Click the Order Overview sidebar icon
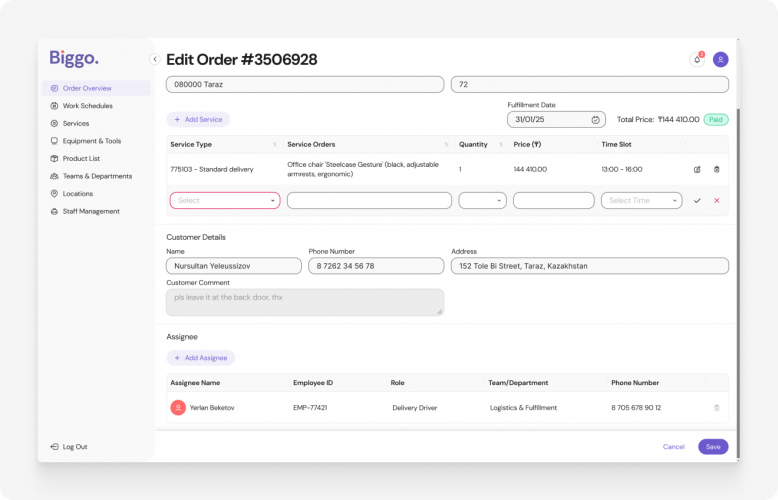The width and height of the screenshot is (778, 500). click(54, 88)
